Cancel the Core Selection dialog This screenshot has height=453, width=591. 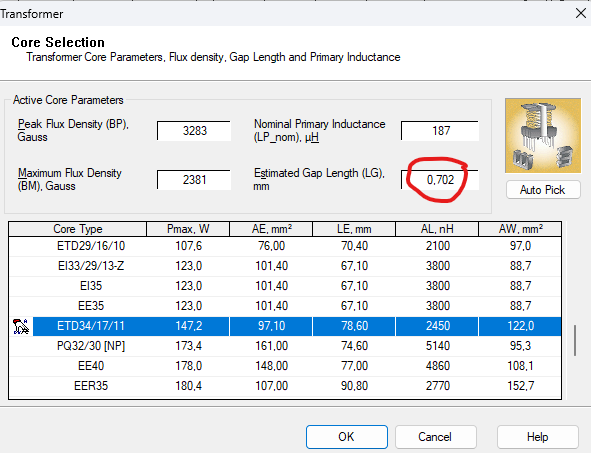pos(435,437)
